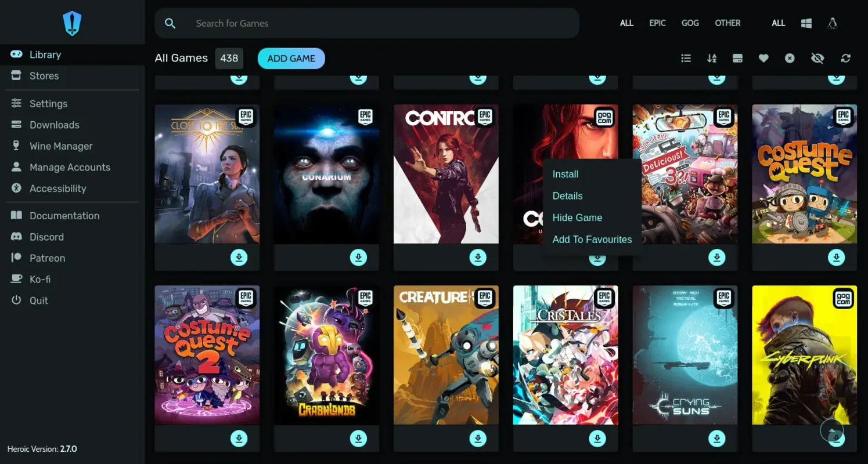
Task: Filter by Windows platform icon
Action: click(806, 23)
